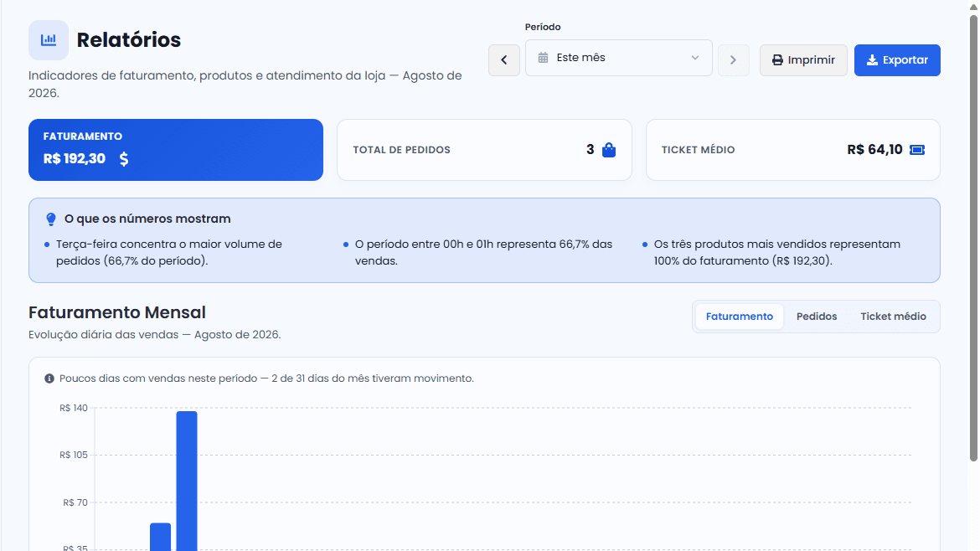Click the 'O que os números mostram' title
This screenshot has width=980, height=551.
point(147,219)
